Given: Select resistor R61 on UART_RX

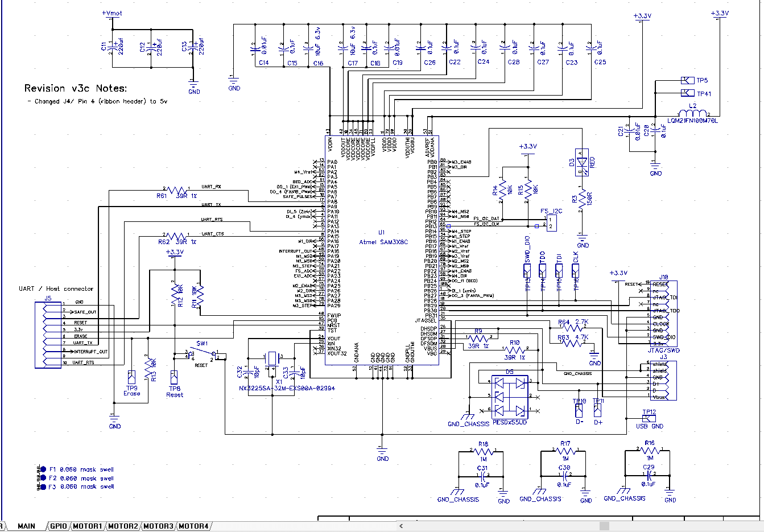Looking at the screenshot, I should tap(176, 189).
